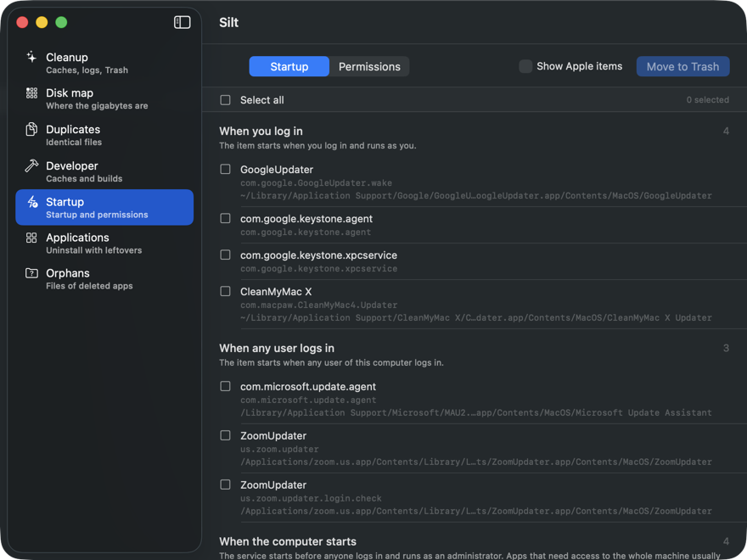Click the com.google.GoogleUpdater.wake identifier
The width and height of the screenshot is (747, 560).
(x=316, y=183)
